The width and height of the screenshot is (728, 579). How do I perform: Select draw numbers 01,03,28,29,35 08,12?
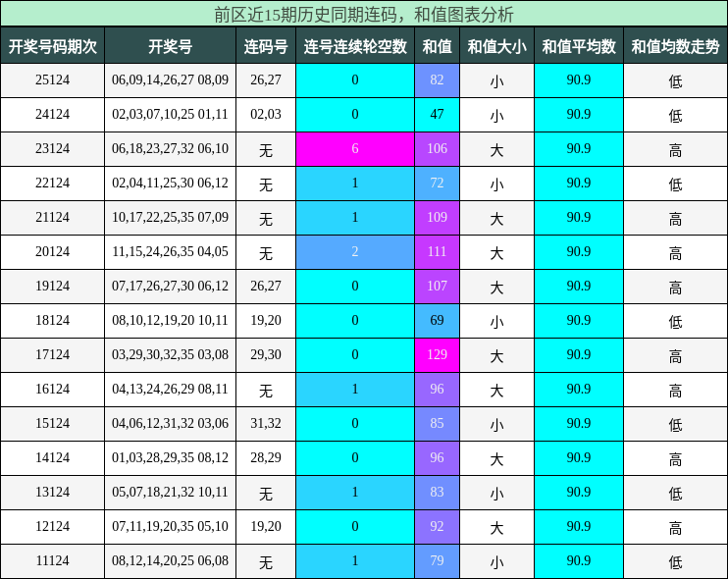click(x=171, y=458)
